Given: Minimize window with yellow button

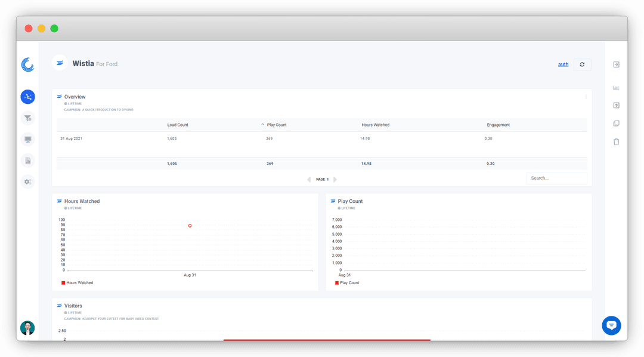Looking at the screenshot, I should click(41, 29).
